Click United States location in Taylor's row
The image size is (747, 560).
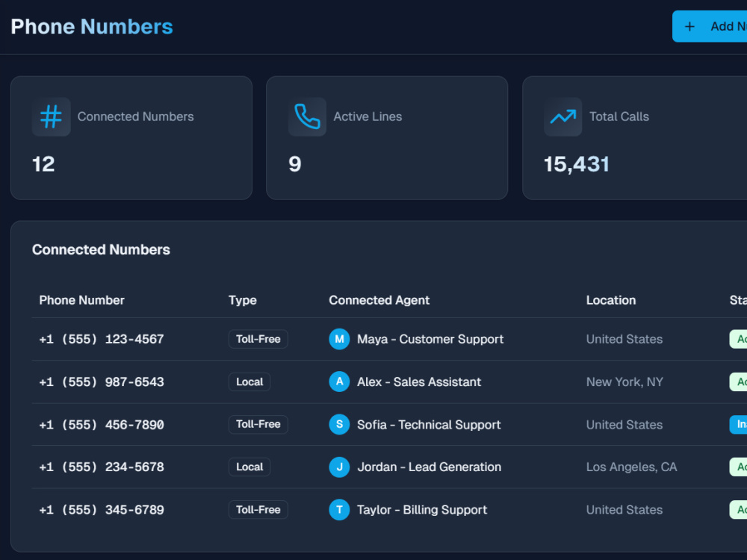(x=624, y=510)
